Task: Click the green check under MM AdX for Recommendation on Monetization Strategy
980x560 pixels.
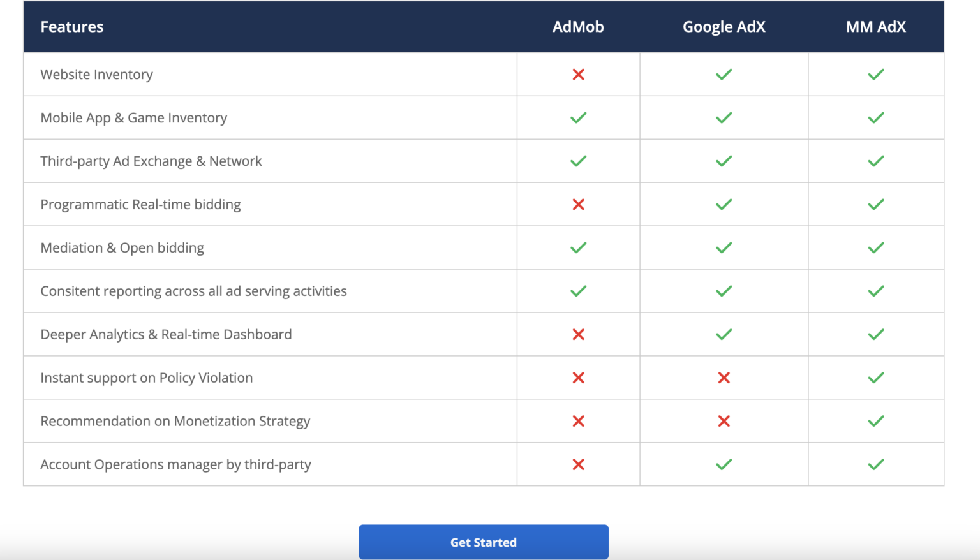Action: [x=876, y=421]
